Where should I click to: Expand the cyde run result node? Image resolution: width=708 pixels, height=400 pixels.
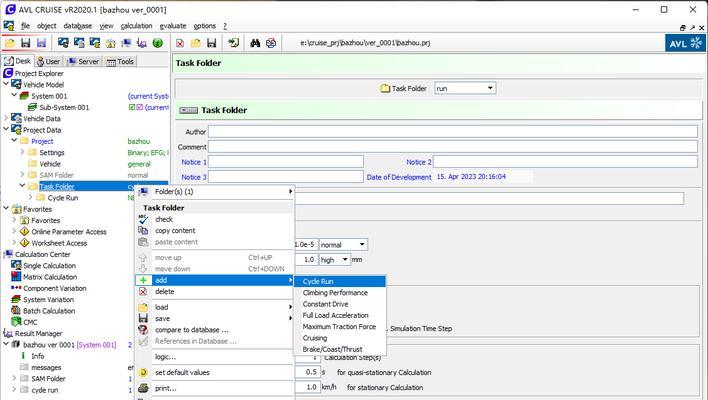coord(14,390)
